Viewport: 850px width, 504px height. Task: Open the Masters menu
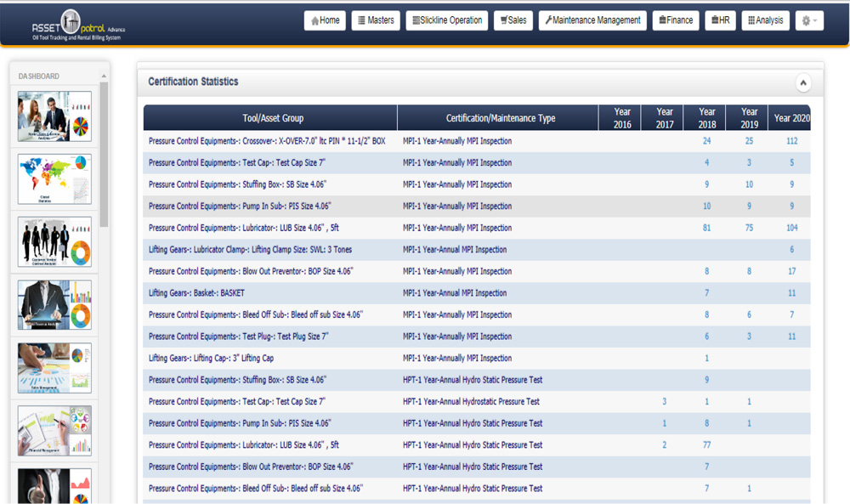375,20
